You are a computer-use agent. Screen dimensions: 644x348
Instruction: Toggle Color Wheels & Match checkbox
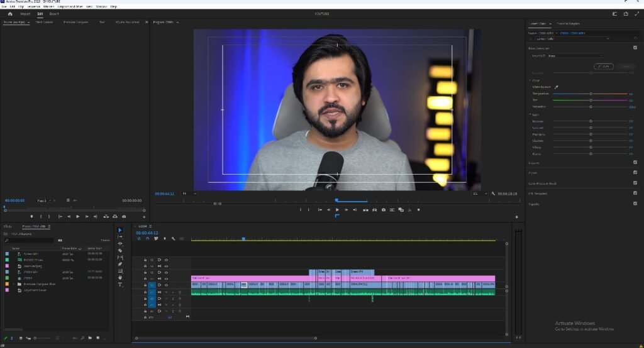pyautogui.click(x=635, y=183)
